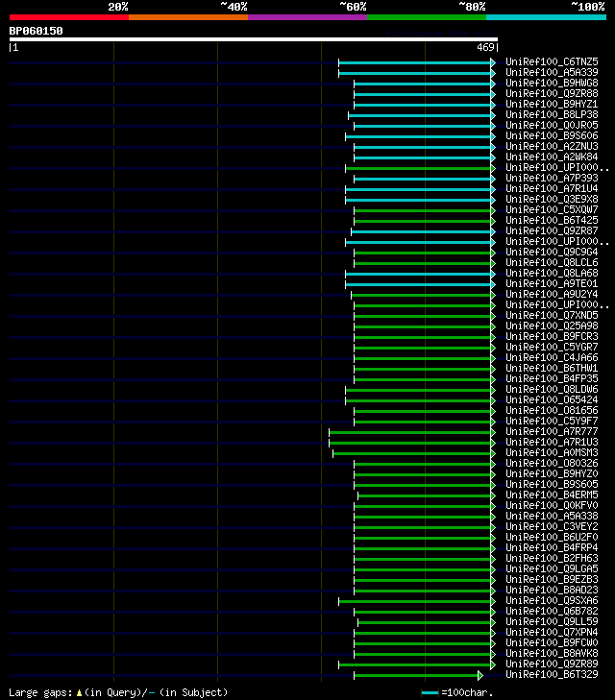Select label UniRef100_Q7XND5
Viewport: 615px width, 700px height.
tap(552, 315)
